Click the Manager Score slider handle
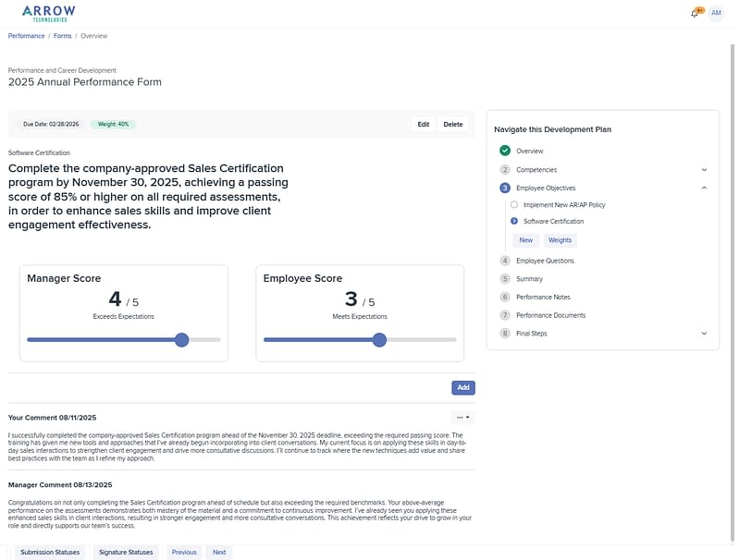This screenshot has width=739, height=560. coord(182,340)
